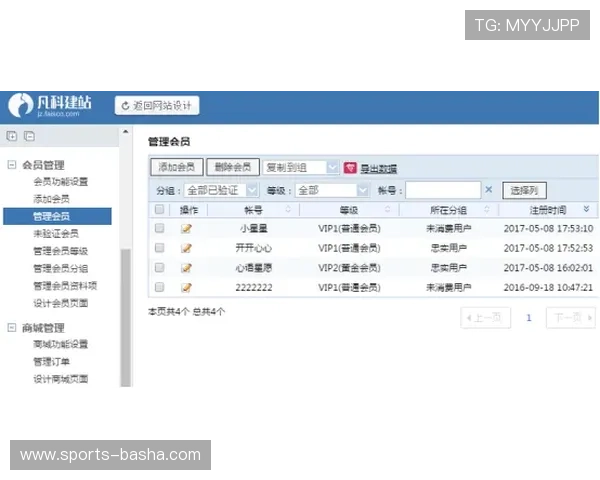The image size is (600, 480).
Task: Click page number 1
Action: pos(529,317)
